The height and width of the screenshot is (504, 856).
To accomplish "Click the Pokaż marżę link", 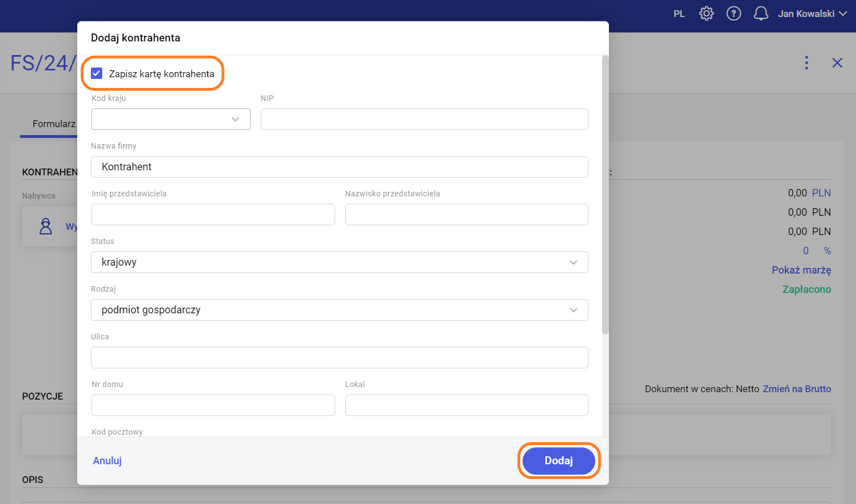I will coord(801,270).
